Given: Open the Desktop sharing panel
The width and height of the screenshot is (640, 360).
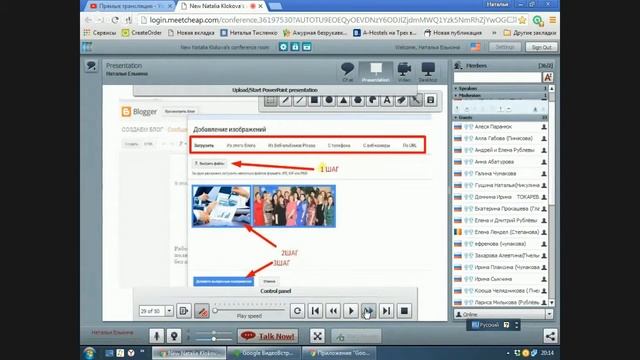Looking at the screenshot, I should [428, 72].
